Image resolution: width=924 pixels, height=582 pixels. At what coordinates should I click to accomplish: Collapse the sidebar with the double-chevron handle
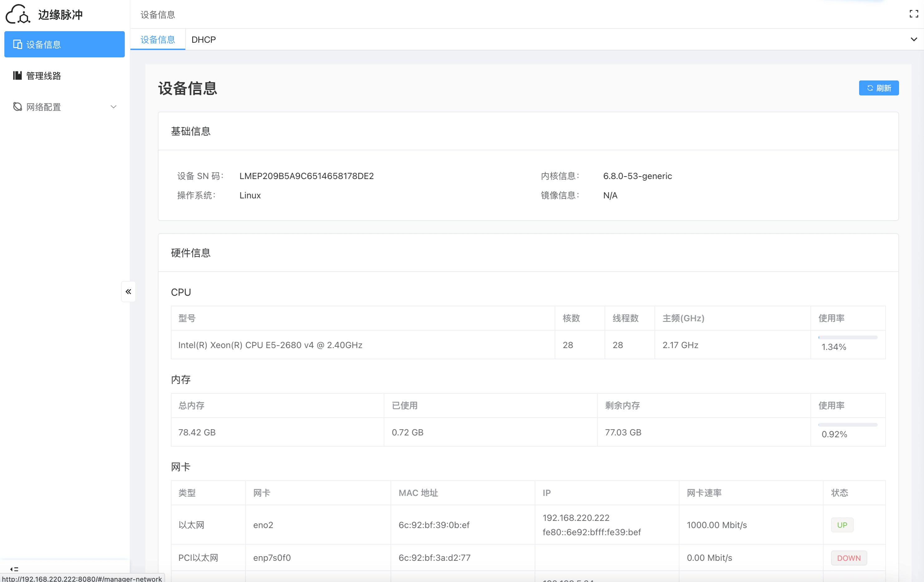[x=128, y=292]
